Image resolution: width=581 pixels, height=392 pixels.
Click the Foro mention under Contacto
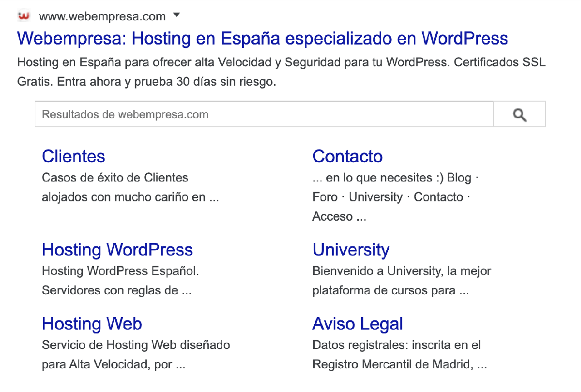[x=325, y=197]
